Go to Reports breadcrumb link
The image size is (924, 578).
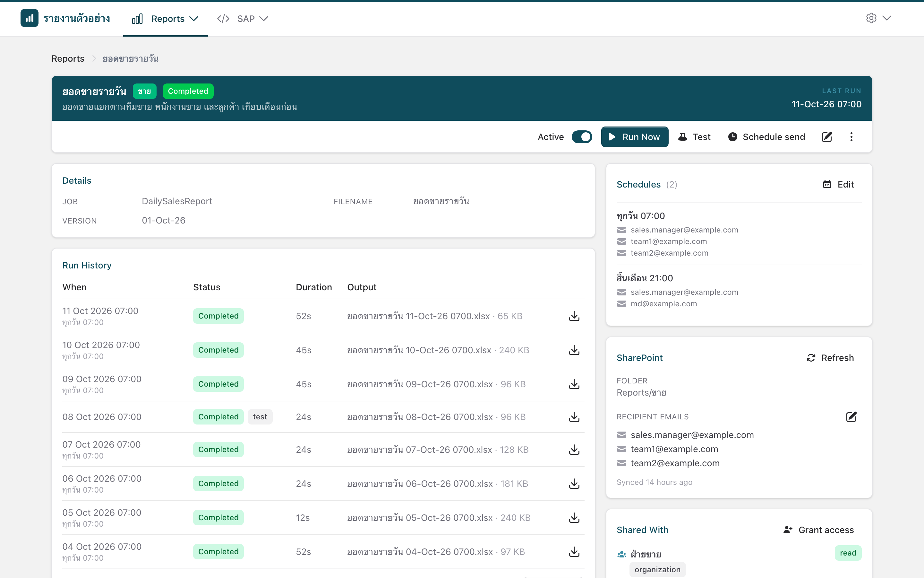68,58
